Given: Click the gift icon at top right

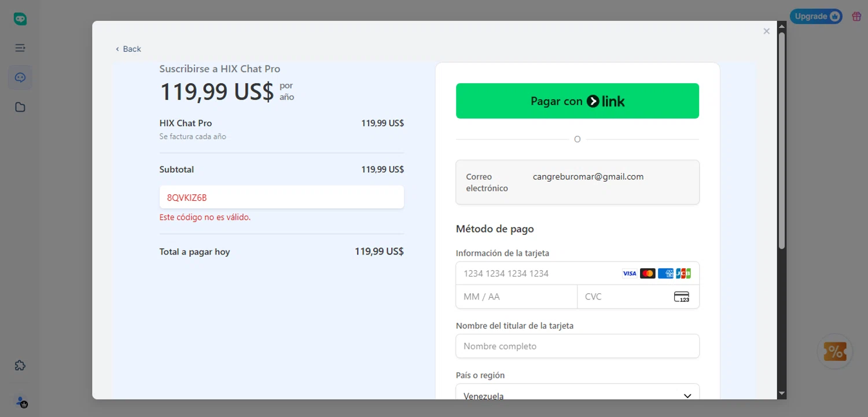Looking at the screenshot, I should tap(856, 16).
